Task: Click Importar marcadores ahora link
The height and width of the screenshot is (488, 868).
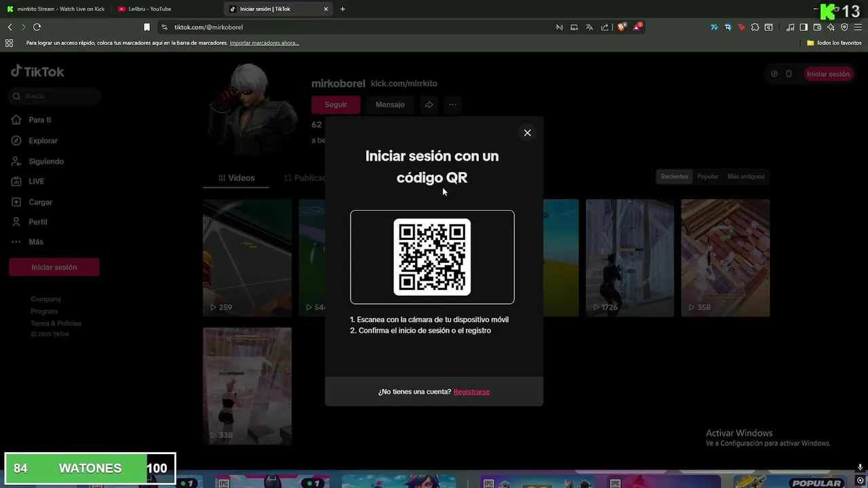Action: 264,43
